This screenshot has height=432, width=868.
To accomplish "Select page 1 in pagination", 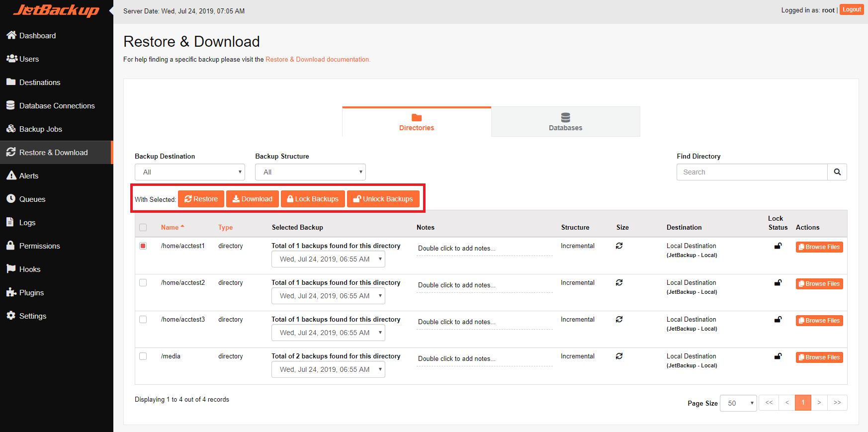I will click(x=803, y=403).
